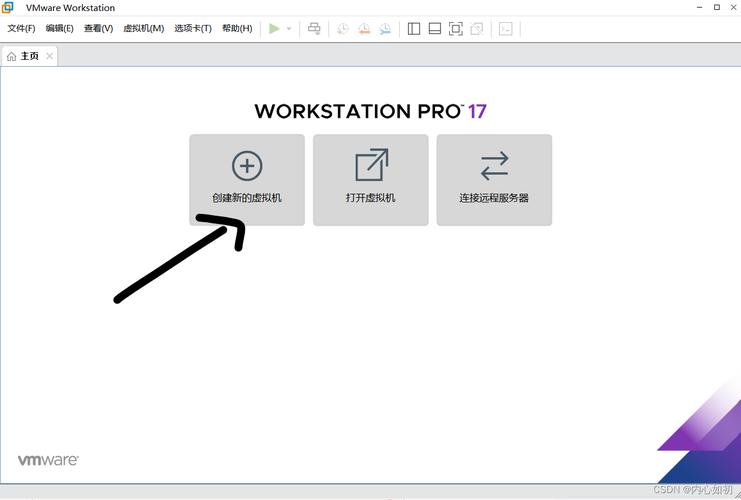Toggle the thumbnail bar layout icon

click(x=435, y=29)
